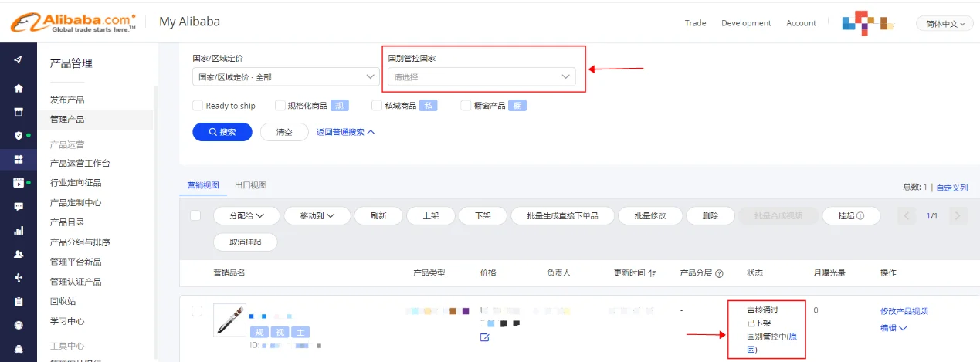Open the 分配给 dropdown button
The image size is (980, 362).
[x=246, y=216]
